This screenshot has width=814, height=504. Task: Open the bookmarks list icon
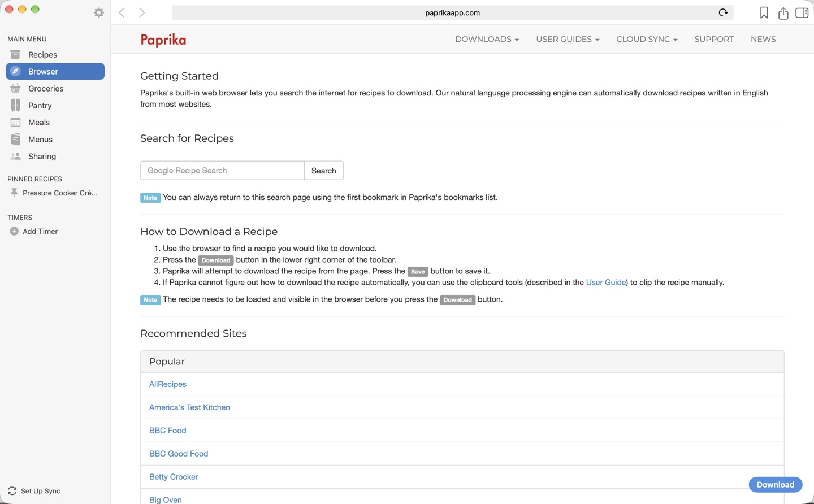(x=764, y=12)
